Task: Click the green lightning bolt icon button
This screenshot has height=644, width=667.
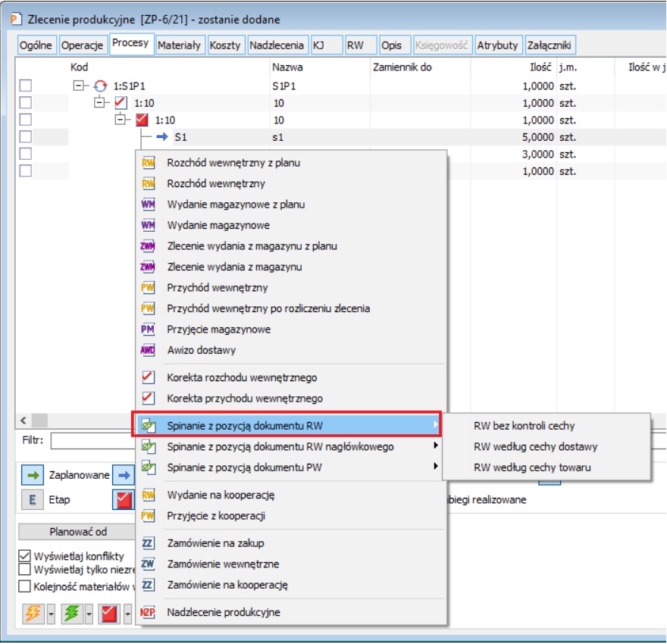Action: 70,613
